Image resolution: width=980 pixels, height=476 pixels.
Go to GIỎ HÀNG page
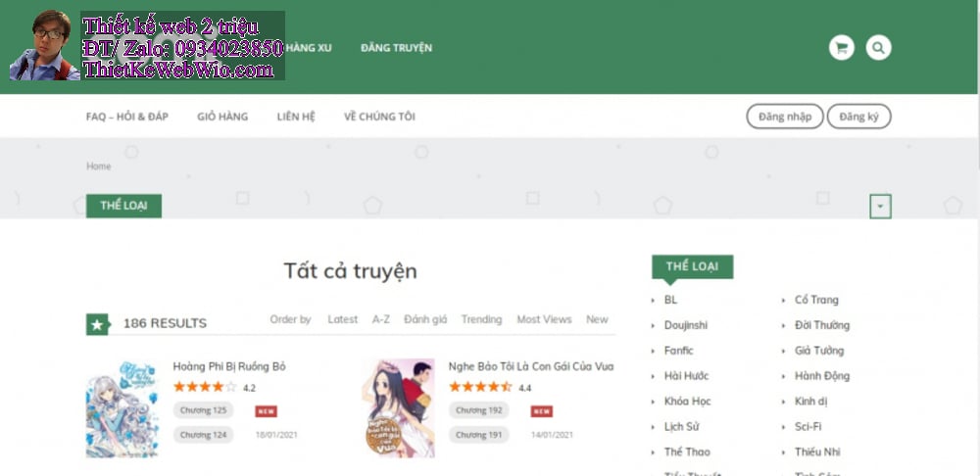[x=221, y=117]
